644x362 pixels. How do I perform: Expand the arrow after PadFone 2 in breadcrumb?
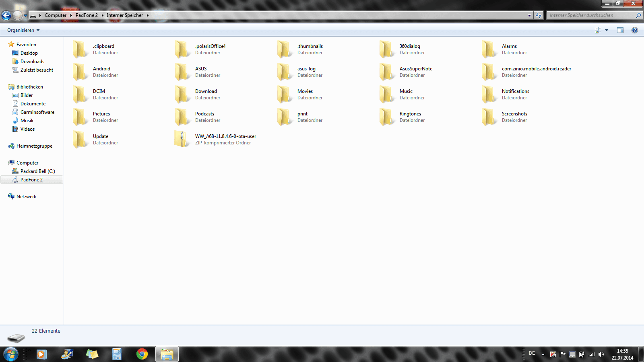(x=103, y=15)
